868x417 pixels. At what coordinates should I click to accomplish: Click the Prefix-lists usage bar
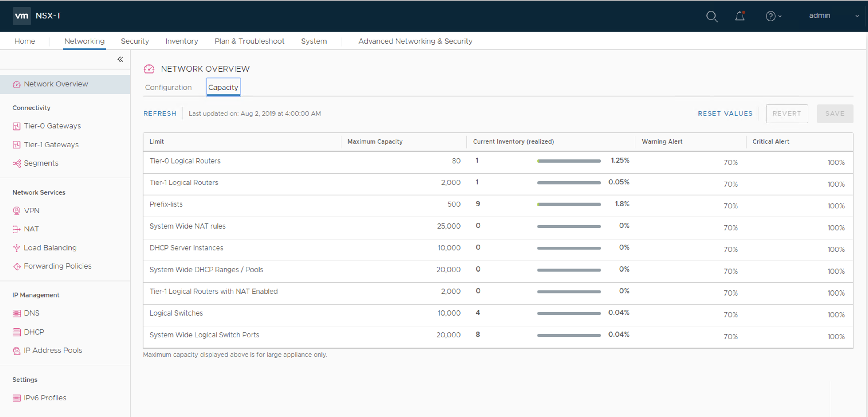569,204
